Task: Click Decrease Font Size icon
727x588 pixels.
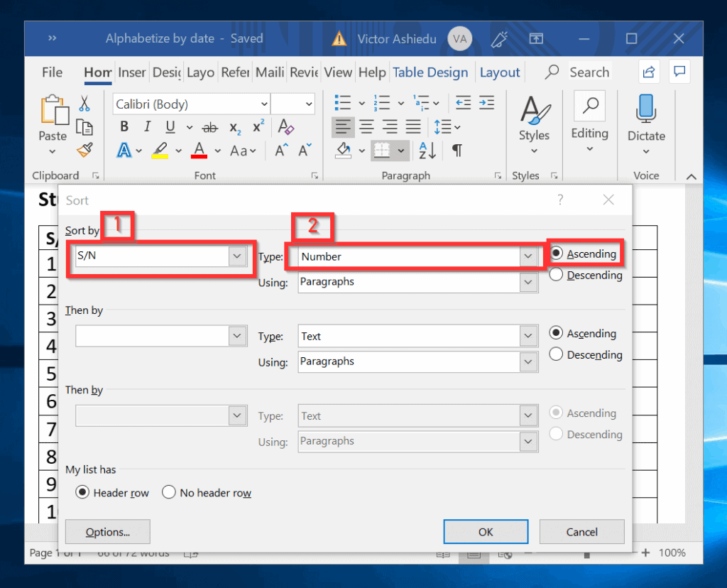Action: click(305, 151)
